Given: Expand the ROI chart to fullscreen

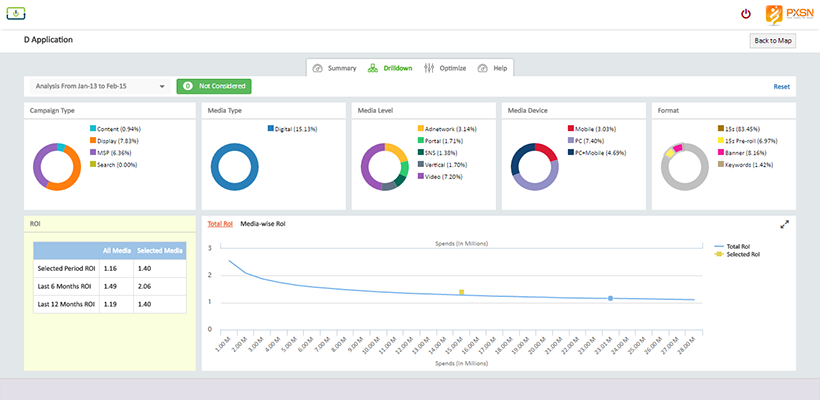Looking at the screenshot, I should (x=783, y=226).
